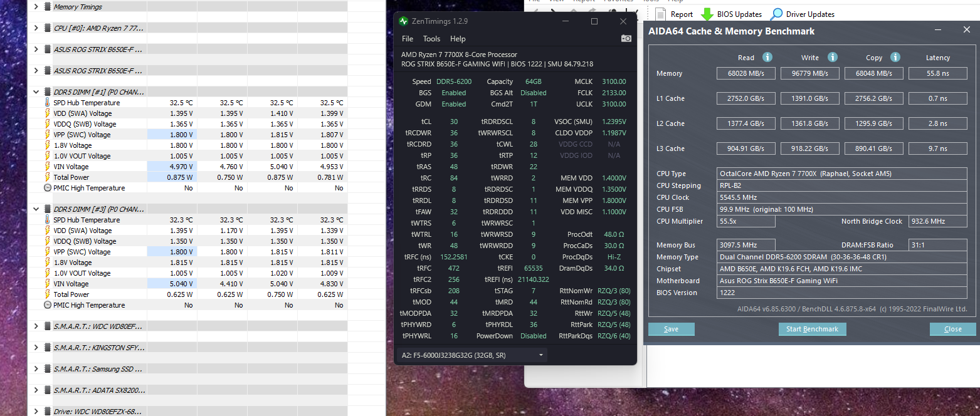Open the ZenTimings Help menu

pyautogui.click(x=458, y=39)
